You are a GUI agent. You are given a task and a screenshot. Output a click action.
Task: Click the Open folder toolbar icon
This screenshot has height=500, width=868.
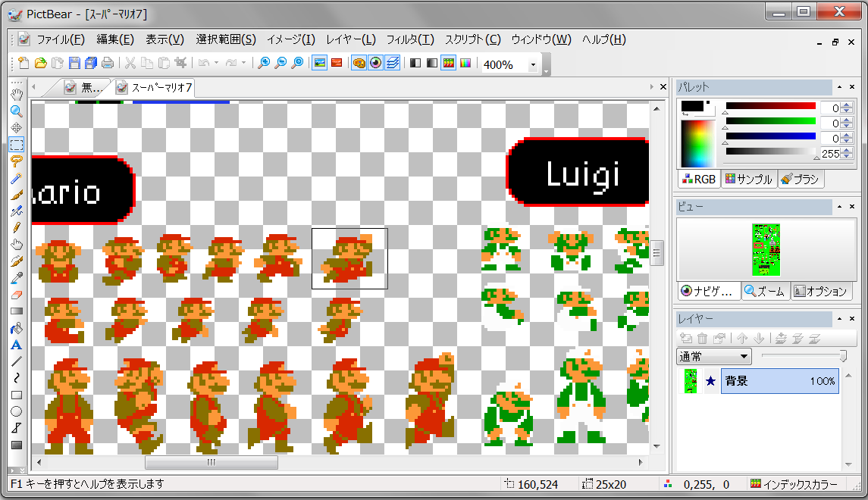point(40,63)
